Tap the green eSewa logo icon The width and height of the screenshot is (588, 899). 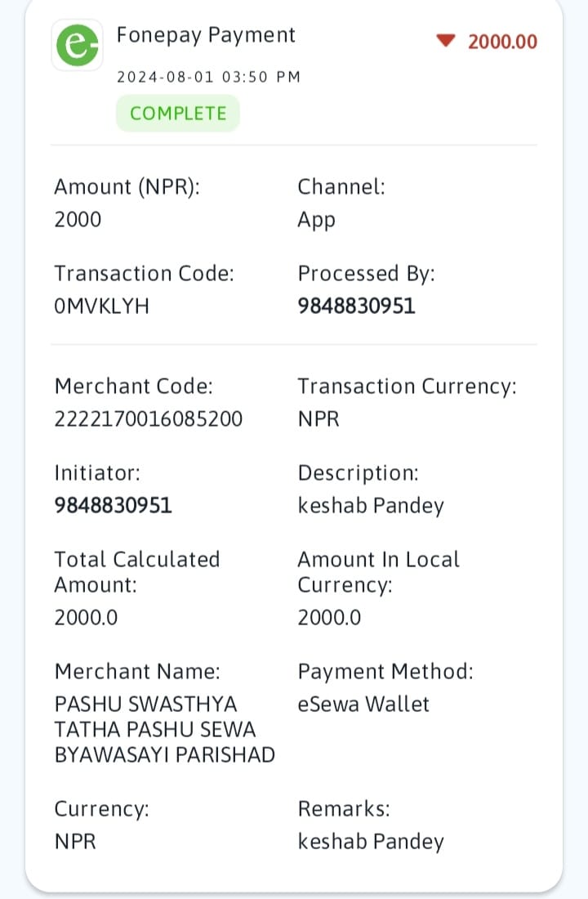78,45
